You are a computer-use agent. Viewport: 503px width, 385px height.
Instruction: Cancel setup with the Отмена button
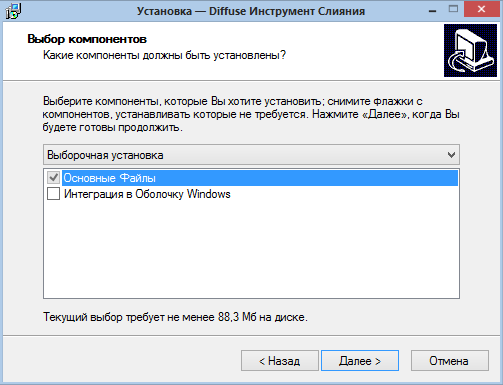tap(450, 361)
